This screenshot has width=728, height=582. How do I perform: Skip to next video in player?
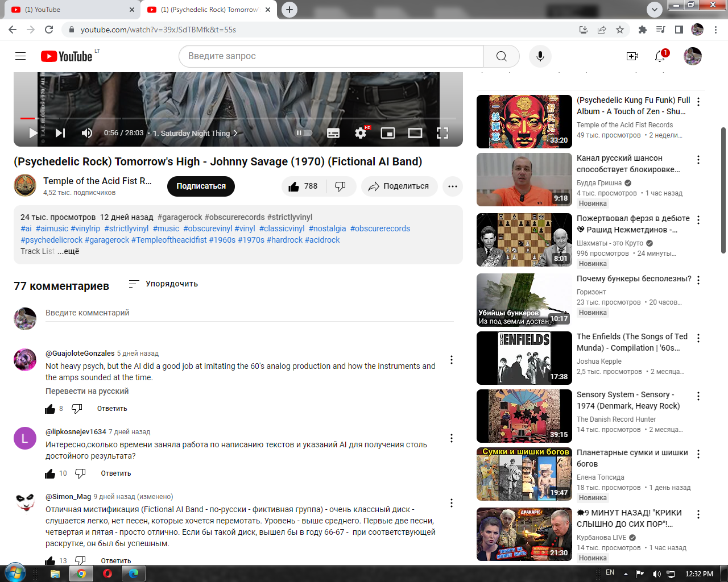point(60,133)
